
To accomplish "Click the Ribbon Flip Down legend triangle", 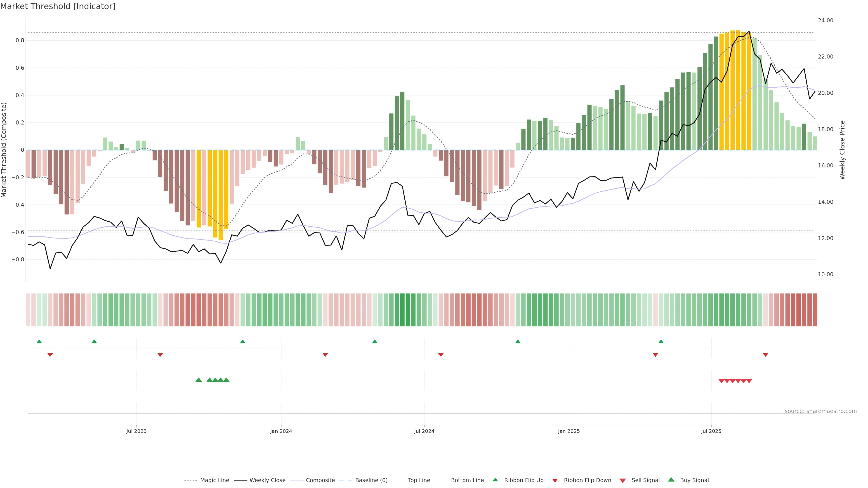I will pyautogui.click(x=555, y=481).
